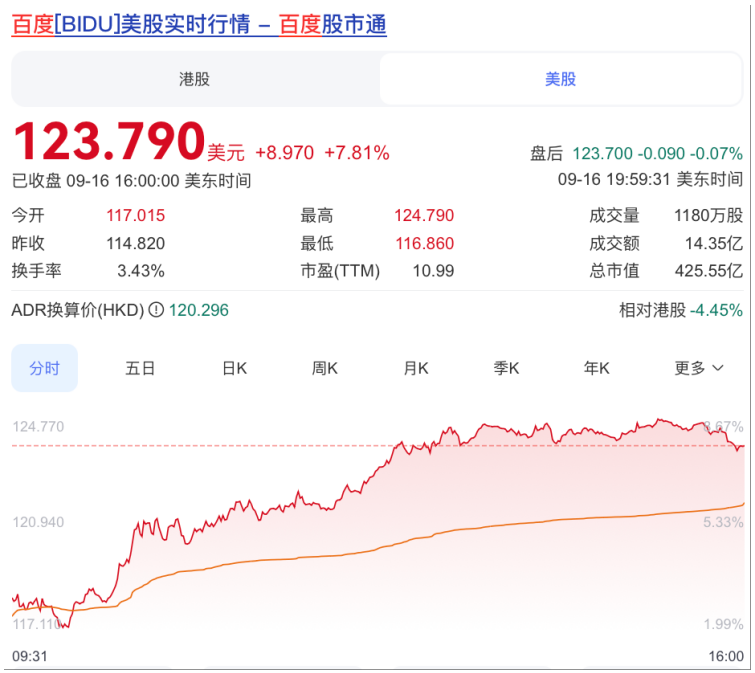
Task: Choose the 月K chart period
Action: click(416, 368)
